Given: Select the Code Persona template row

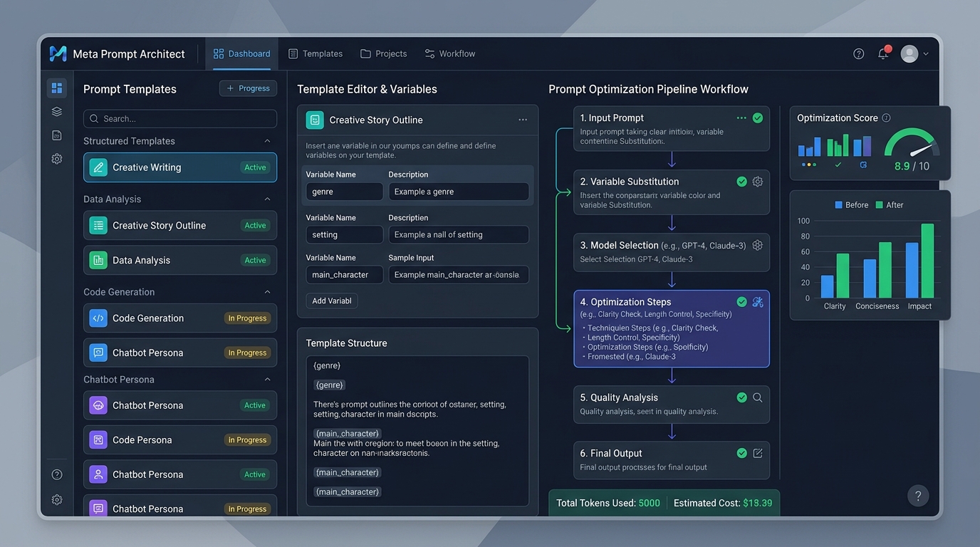Looking at the screenshot, I should [x=180, y=440].
